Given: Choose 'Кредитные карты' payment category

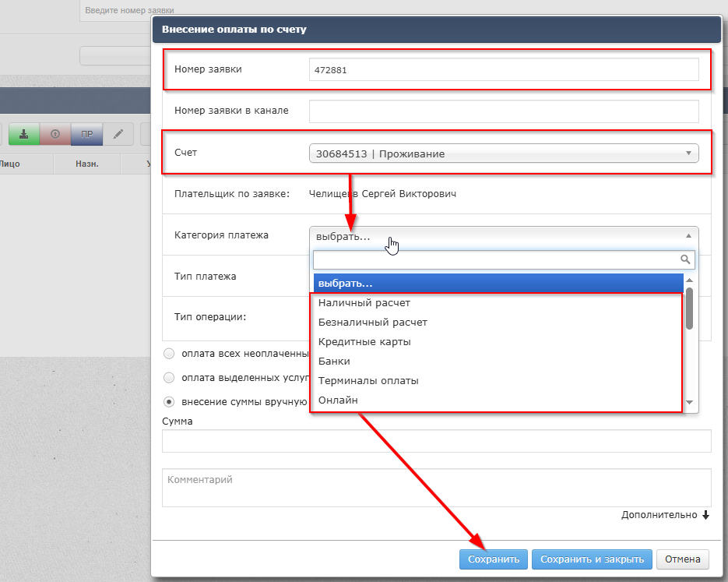Looking at the screenshot, I should [x=364, y=342].
